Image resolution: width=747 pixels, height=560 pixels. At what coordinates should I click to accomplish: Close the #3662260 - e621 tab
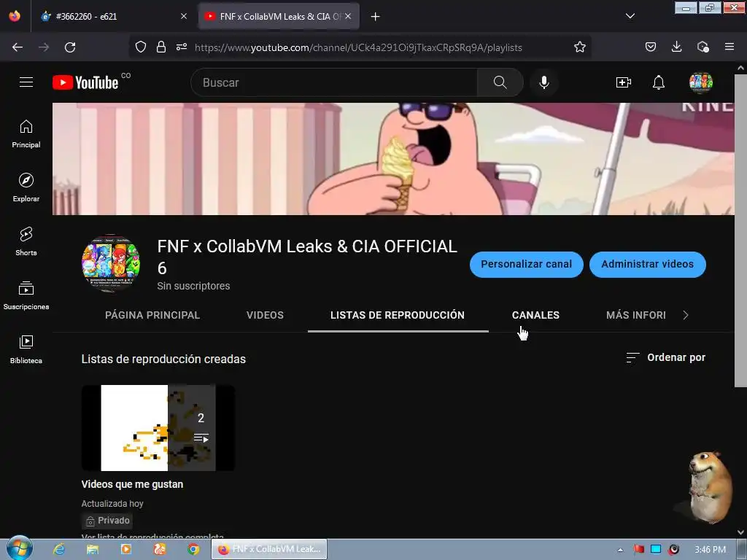(x=184, y=16)
